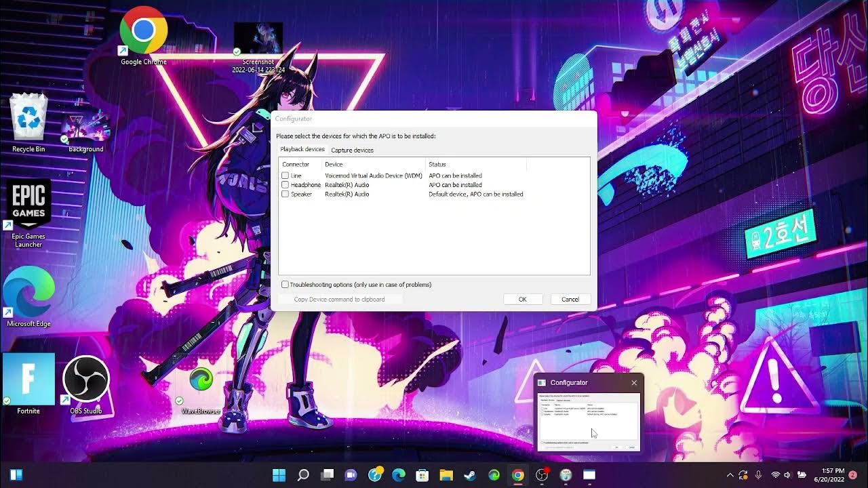Click the sync update tray icon
The height and width of the screenshot is (488, 868).
(744, 475)
